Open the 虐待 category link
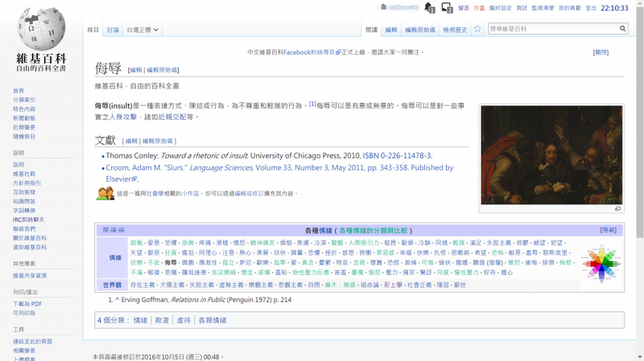Screen dimensions: 644x361 184,320
